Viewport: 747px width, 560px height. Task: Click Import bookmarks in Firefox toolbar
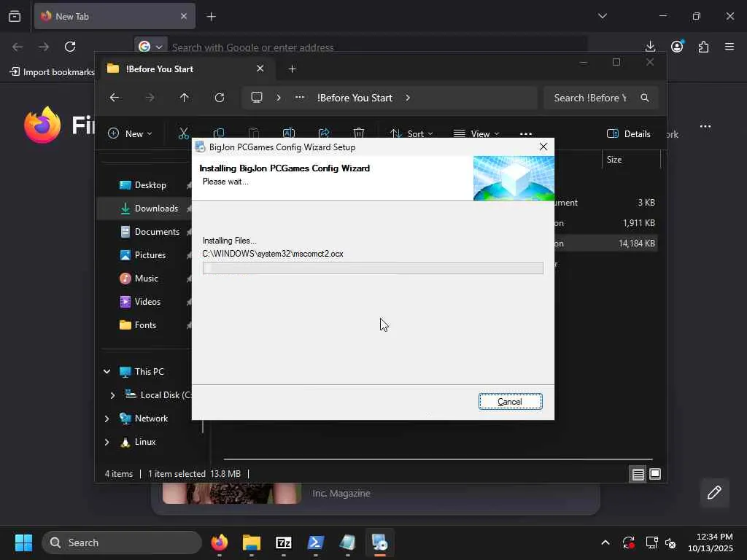click(53, 72)
